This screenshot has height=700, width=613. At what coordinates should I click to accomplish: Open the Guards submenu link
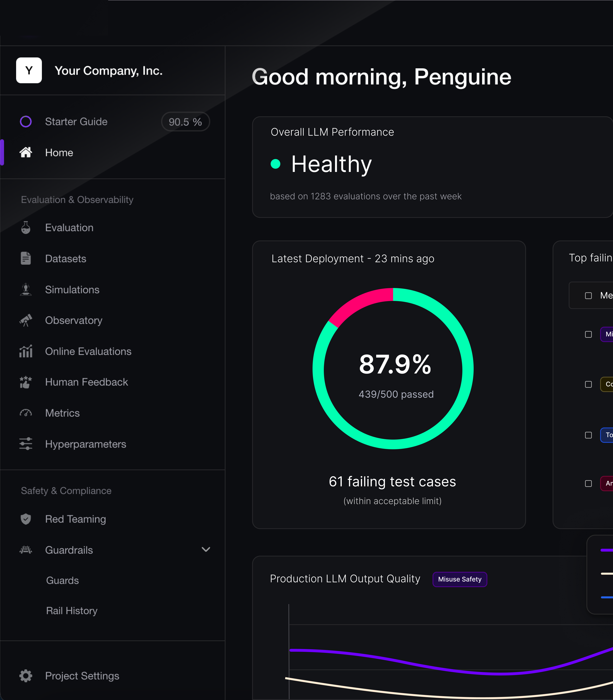pyautogui.click(x=63, y=580)
